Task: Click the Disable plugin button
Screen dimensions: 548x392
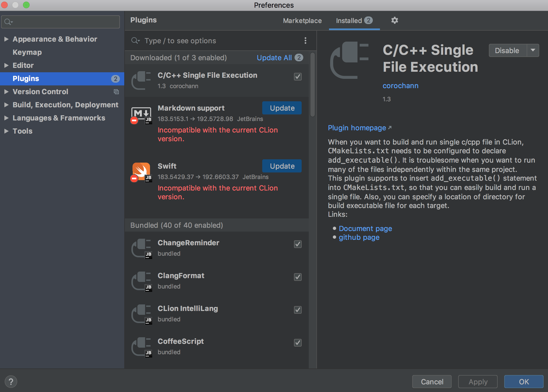Action: click(507, 50)
